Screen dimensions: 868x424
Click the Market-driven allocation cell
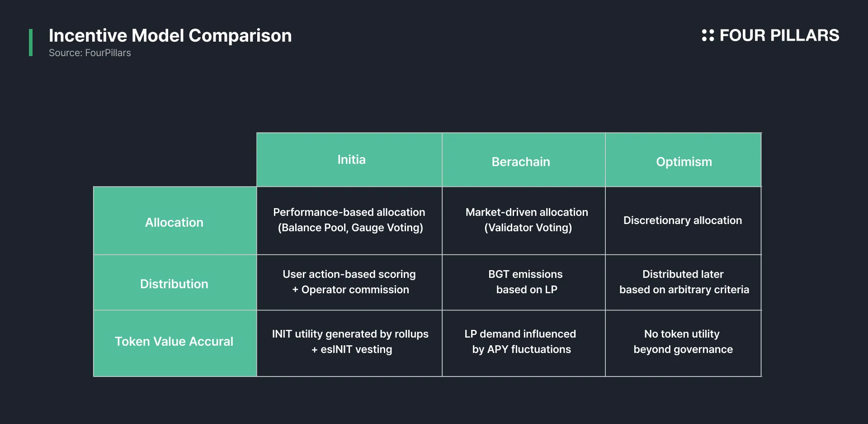click(x=527, y=220)
